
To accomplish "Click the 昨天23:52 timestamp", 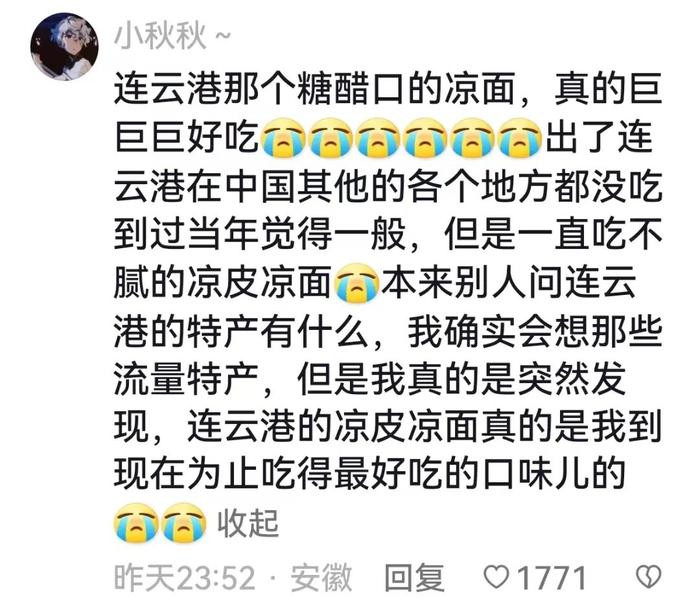I will pyautogui.click(x=185, y=578).
